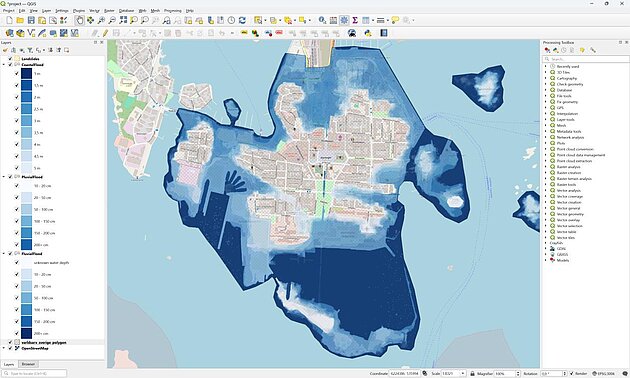
Task: Show map tips speech bubble icon
Action: click(x=395, y=20)
